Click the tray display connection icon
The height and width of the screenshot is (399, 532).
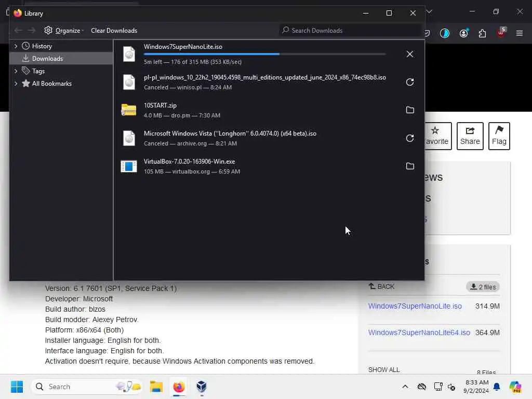438,387
